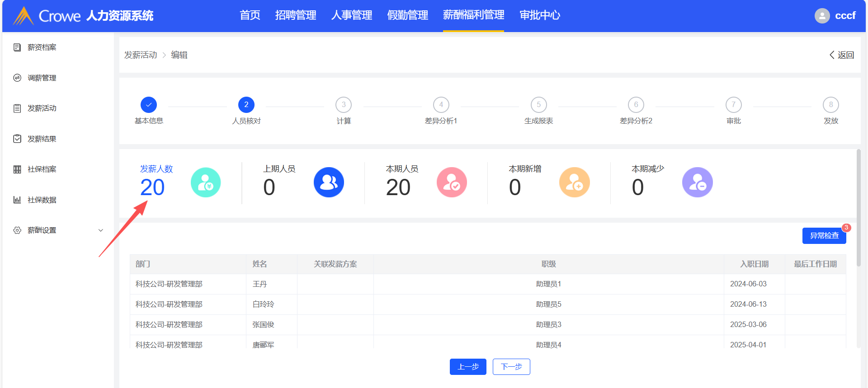Click the 助理员1 rank cell

coord(549,284)
